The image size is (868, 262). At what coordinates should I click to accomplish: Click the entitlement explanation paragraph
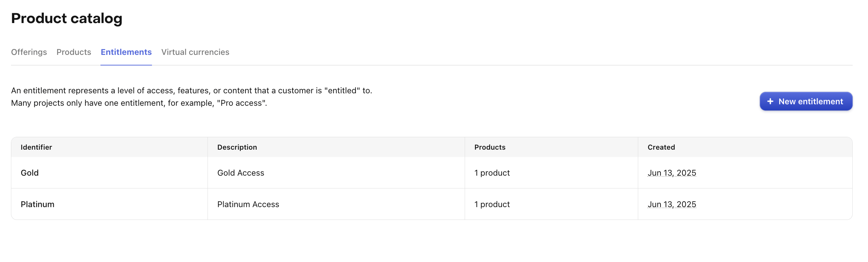coord(191,97)
